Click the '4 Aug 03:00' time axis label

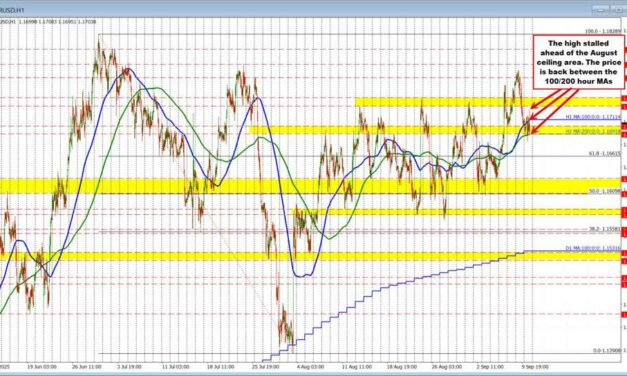pos(311,366)
